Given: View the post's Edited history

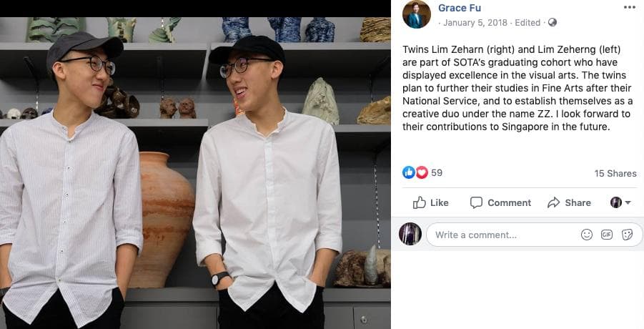Looking at the screenshot, I should [527, 23].
